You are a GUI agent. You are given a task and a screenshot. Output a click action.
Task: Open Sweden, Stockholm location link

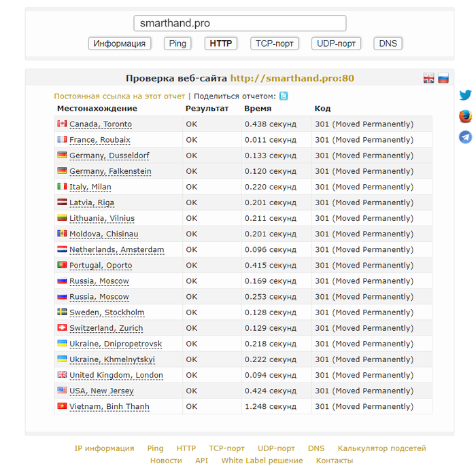click(107, 312)
